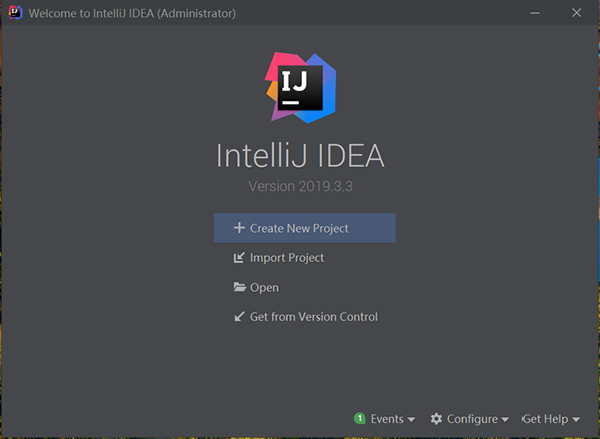Click the folder icon next to Open
The width and height of the screenshot is (600, 439).
(x=239, y=288)
